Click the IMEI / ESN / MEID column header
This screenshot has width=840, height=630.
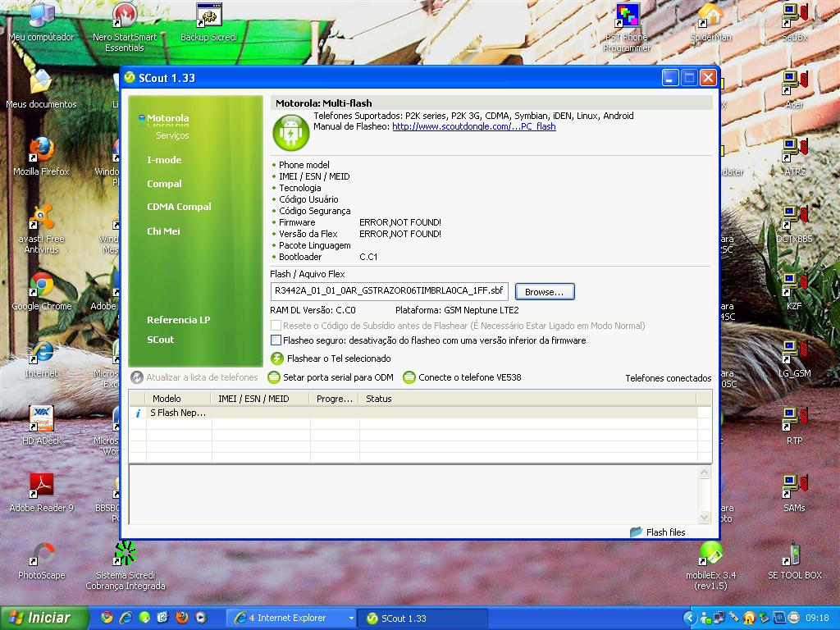pos(260,398)
